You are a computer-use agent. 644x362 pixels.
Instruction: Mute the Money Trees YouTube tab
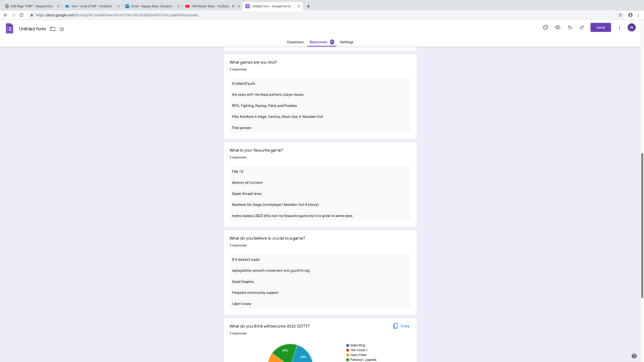pos(233,6)
